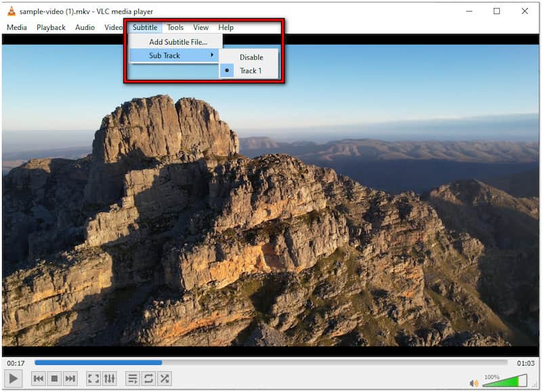Open the Tools menu
This screenshot has height=392, width=542.
pyautogui.click(x=175, y=27)
